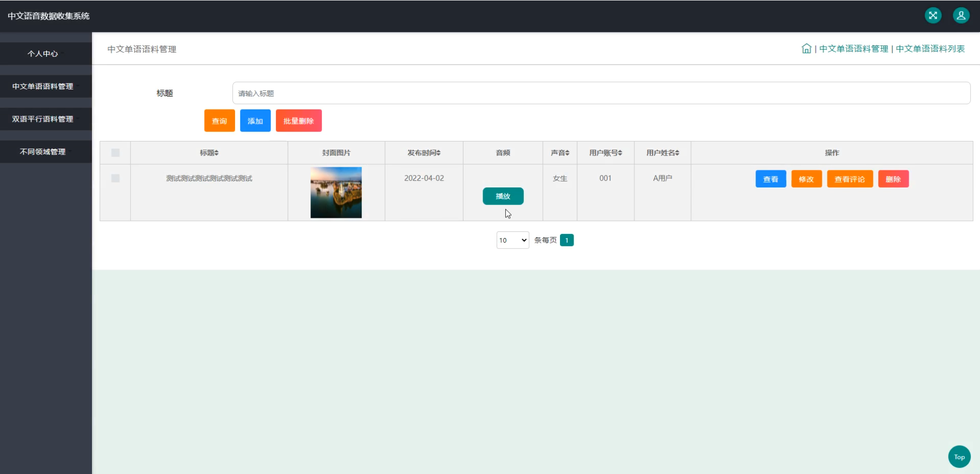Screen dimensions: 980x474
Task: Play the audio with 播放 button
Action: click(503, 196)
